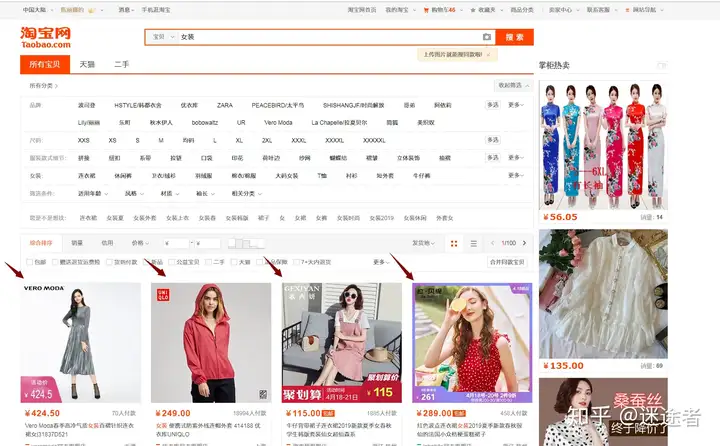This screenshot has height=446, width=720.
Task: Tick the 7+天内退货 checkbox
Action: point(297,262)
